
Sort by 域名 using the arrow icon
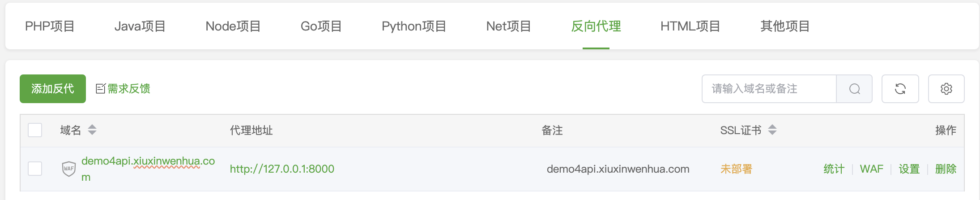[92, 130]
